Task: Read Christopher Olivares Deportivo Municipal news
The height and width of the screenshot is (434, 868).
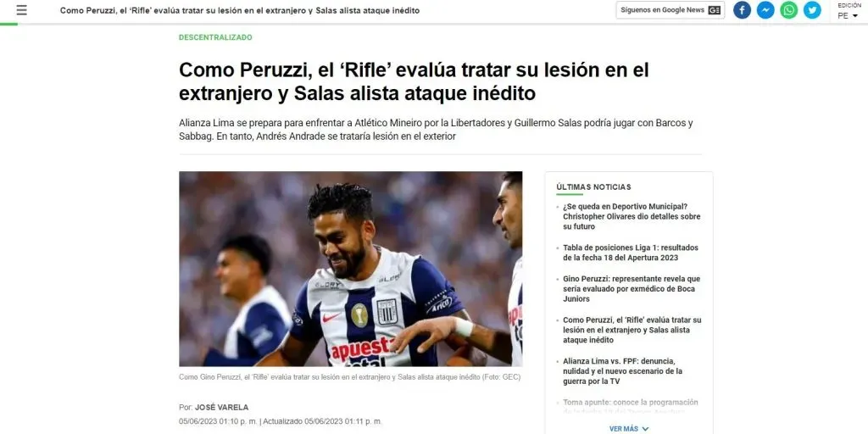Action: pos(632,216)
